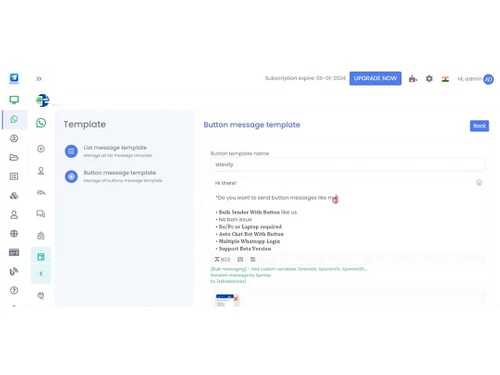Open the table list icon in the outer sidebar

coord(14,176)
